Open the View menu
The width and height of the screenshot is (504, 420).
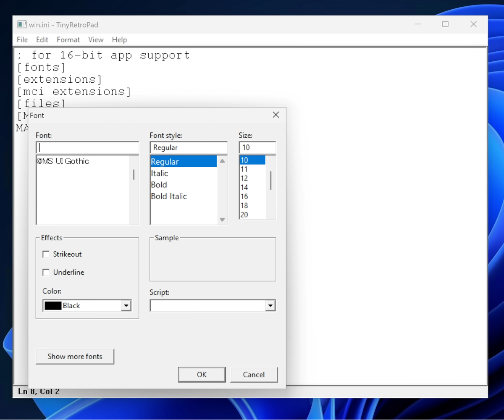tap(96, 39)
